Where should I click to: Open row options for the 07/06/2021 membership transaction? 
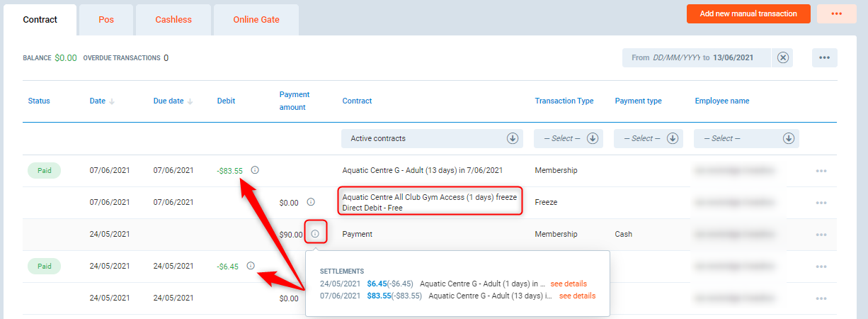tap(821, 171)
